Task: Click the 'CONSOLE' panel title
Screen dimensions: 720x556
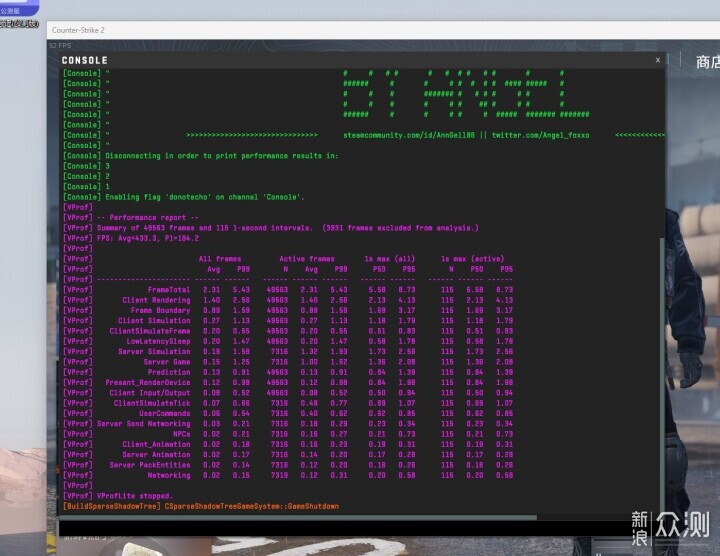Action: (84, 61)
